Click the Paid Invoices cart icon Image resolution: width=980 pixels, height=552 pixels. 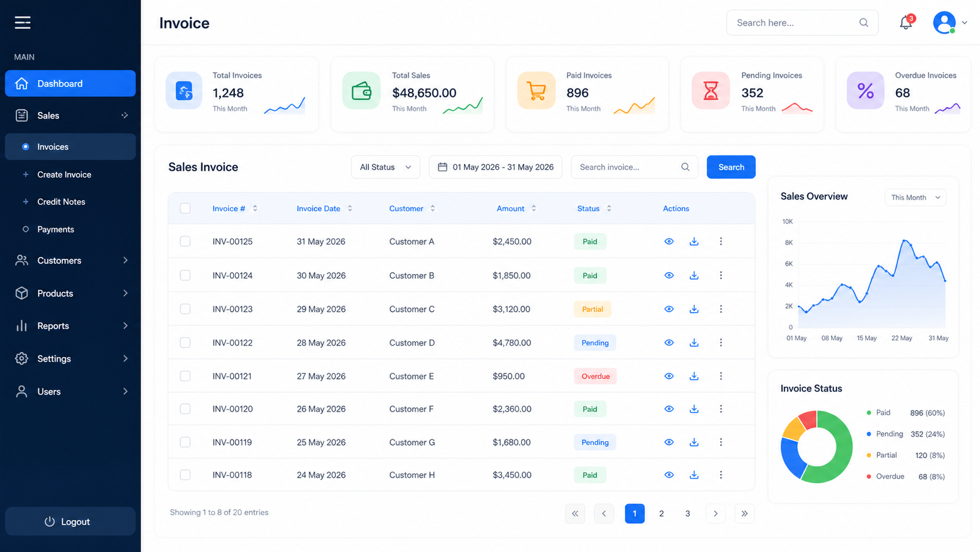click(536, 91)
